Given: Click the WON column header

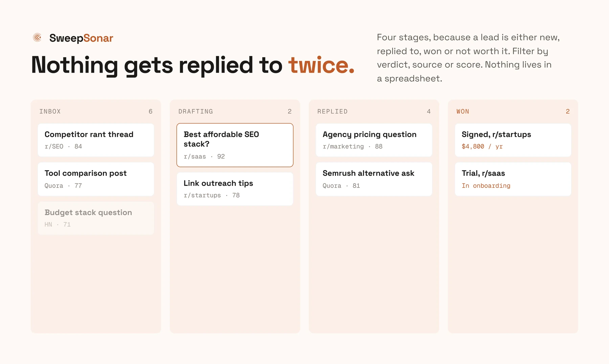Looking at the screenshot, I should [463, 112].
